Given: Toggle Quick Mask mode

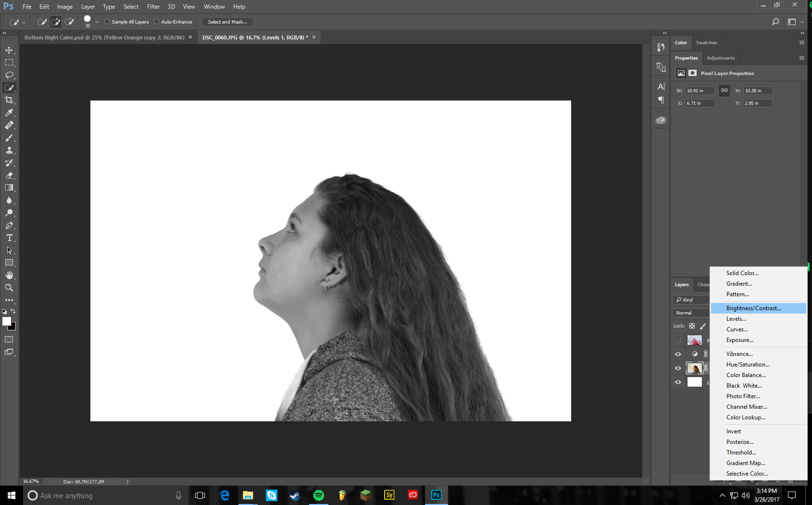Looking at the screenshot, I should coord(9,339).
